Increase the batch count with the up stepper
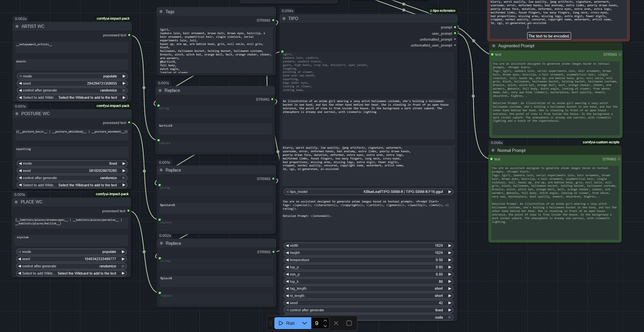The width and height of the screenshot is (644, 332). tap(325, 321)
